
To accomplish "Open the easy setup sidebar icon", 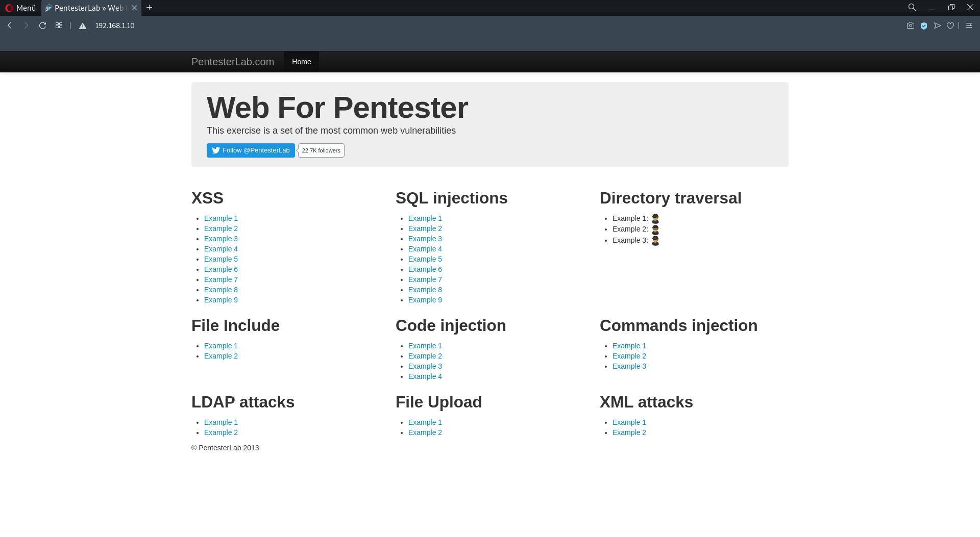I will (969, 25).
